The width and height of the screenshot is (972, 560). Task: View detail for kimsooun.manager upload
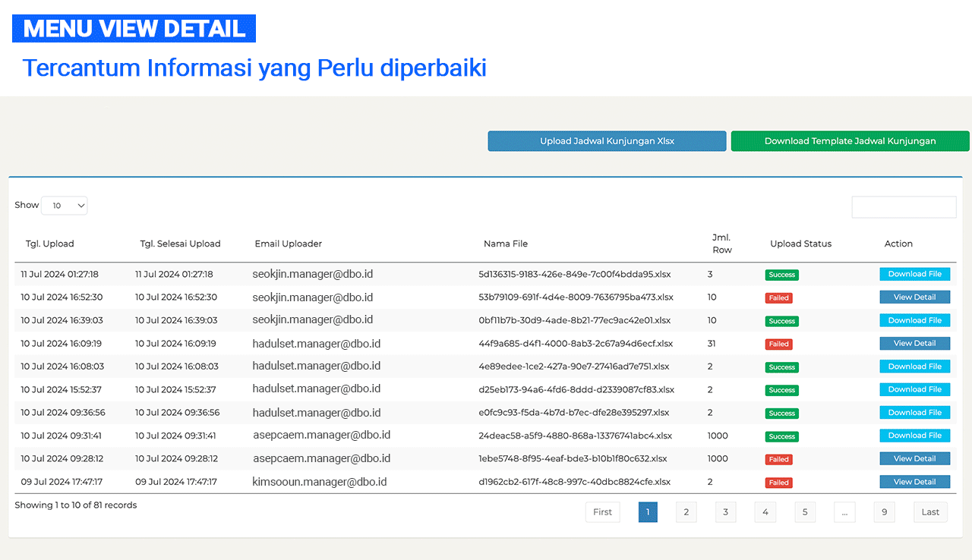[x=914, y=482]
